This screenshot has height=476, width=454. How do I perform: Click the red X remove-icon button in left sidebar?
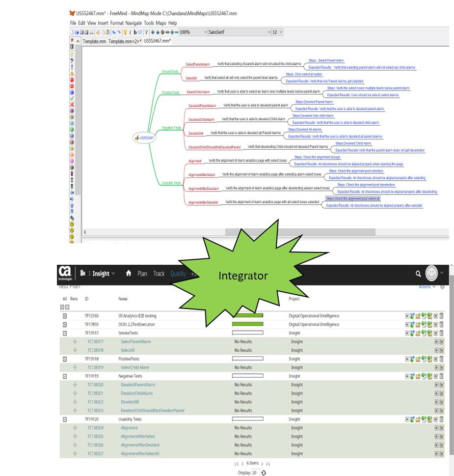[x=72, y=40]
